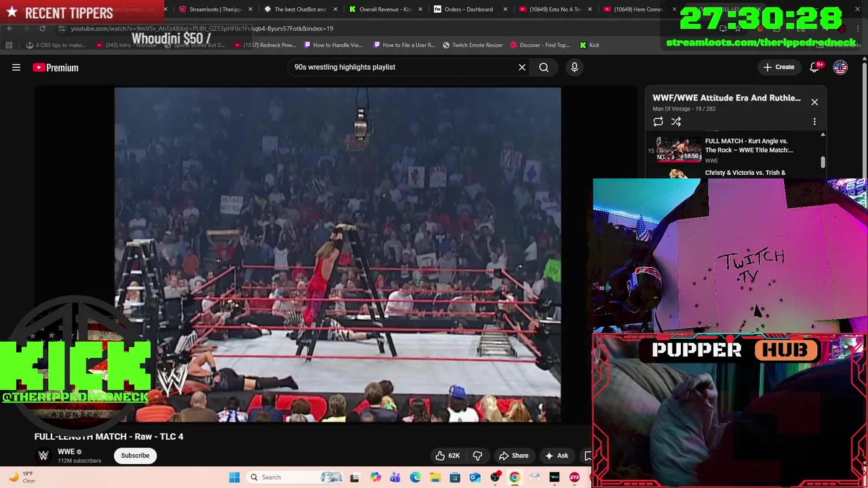Open File Explorer on the taskbar

[x=435, y=477]
